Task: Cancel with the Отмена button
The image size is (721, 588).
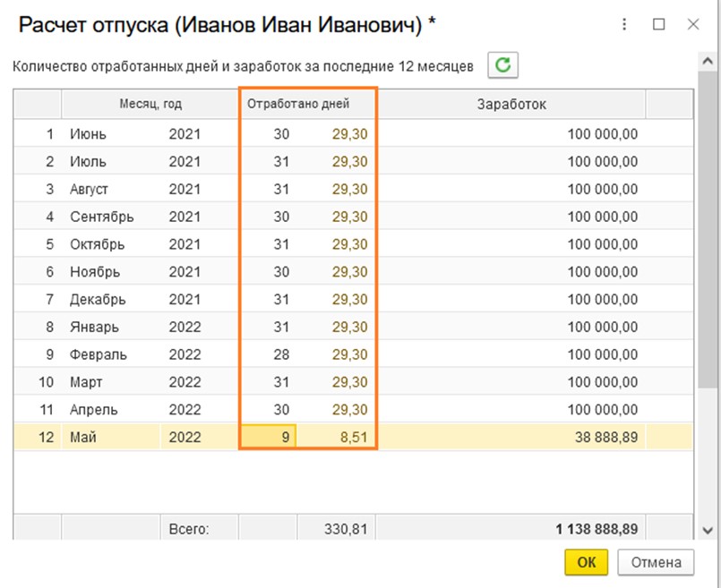Action: tap(656, 562)
